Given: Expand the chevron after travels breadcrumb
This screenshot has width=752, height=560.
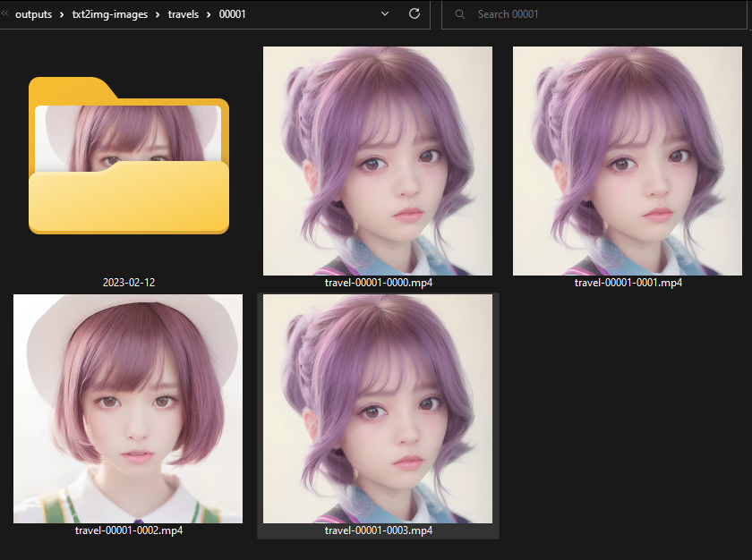Looking at the screenshot, I should (x=209, y=14).
